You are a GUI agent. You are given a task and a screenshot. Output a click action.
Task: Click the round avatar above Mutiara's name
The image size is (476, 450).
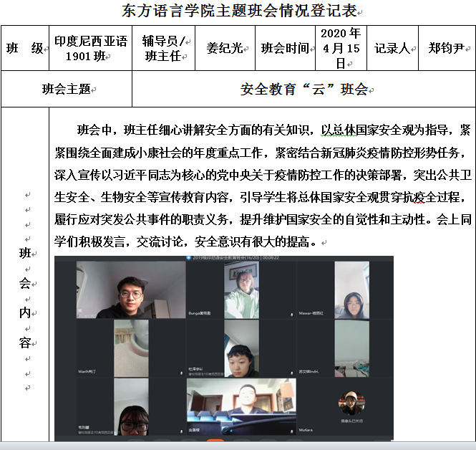click(351, 403)
